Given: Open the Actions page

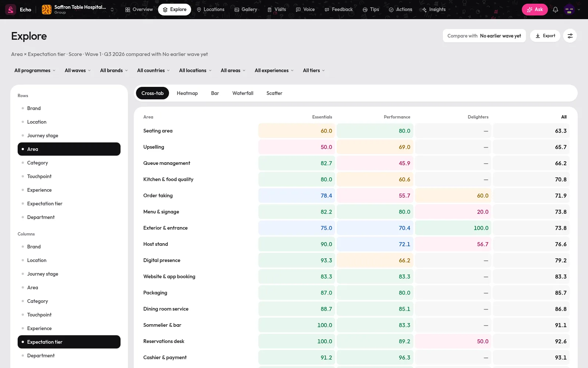Looking at the screenshot, I should point(401,10).
